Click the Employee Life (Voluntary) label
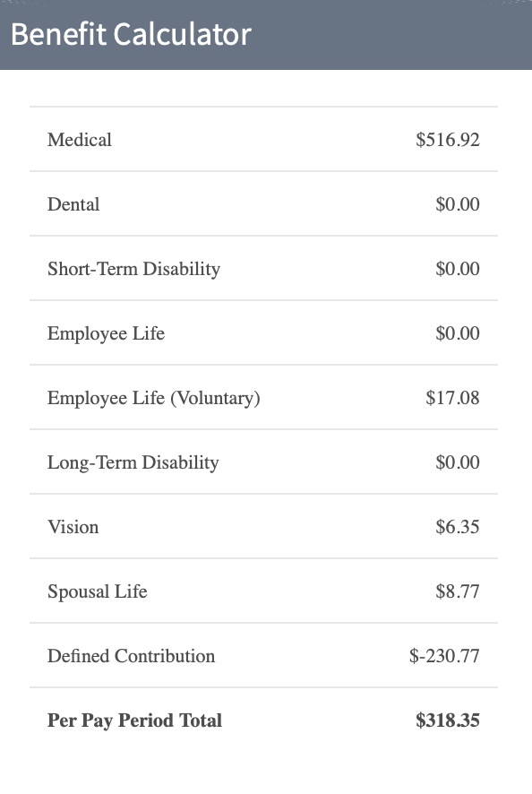Viewport: 532px width, 794px height. [x=153, y=398]
